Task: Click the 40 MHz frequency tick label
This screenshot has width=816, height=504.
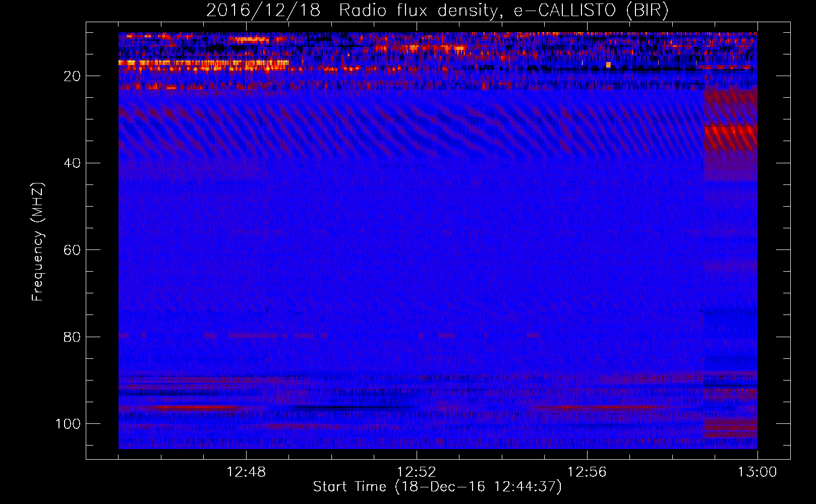Action: [x=72, y=163]
